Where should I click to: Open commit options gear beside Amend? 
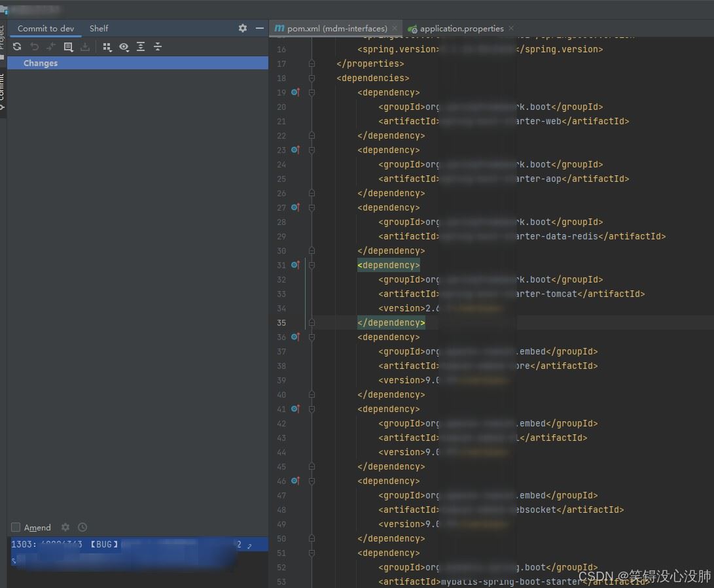pyautogui.click(x=65, y=527)
